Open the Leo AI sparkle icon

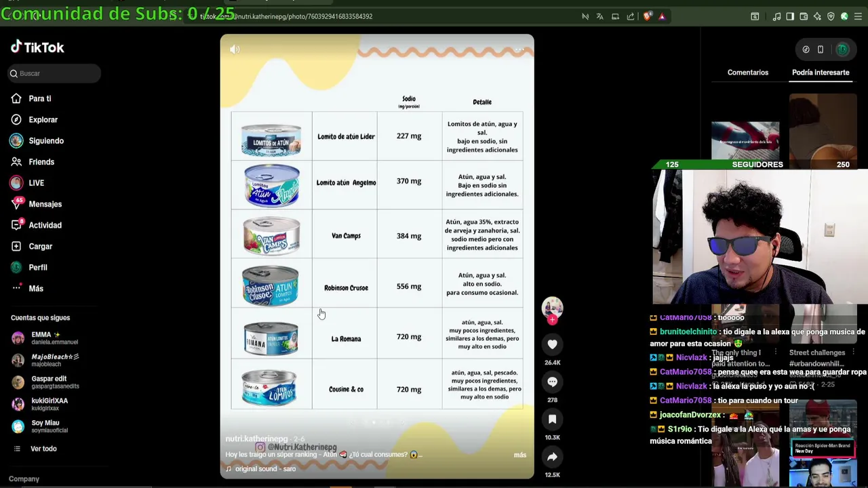tap(817, 16)
